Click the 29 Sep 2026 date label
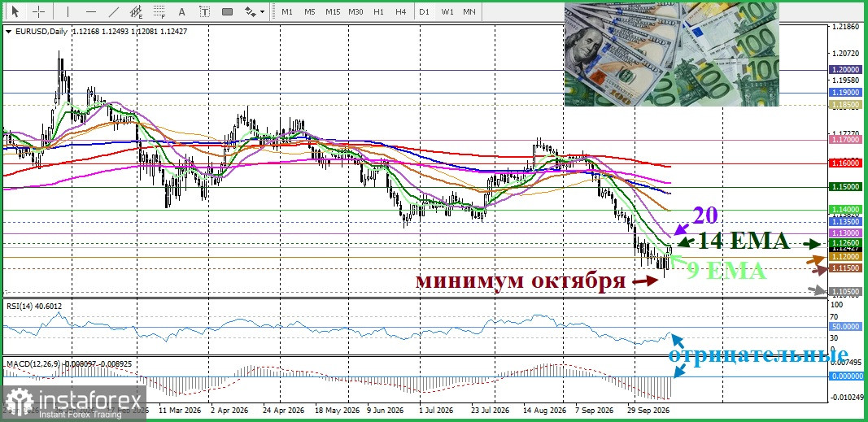 click(647, 411)
